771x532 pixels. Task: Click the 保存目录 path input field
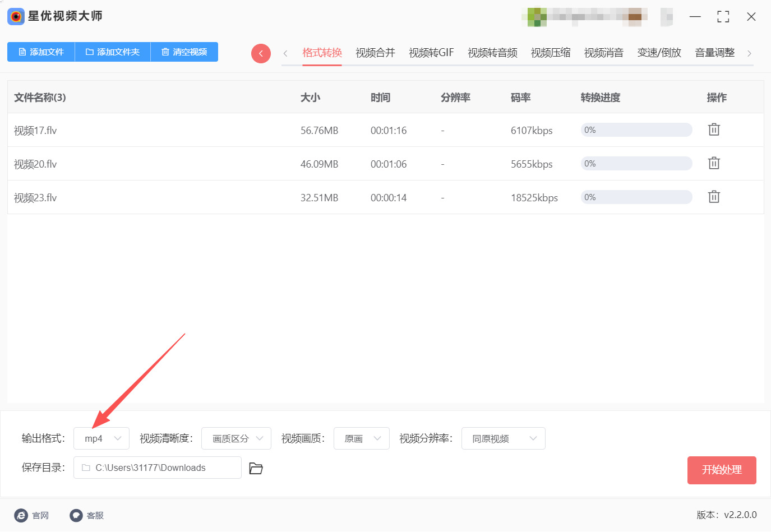tap(158, 468)
